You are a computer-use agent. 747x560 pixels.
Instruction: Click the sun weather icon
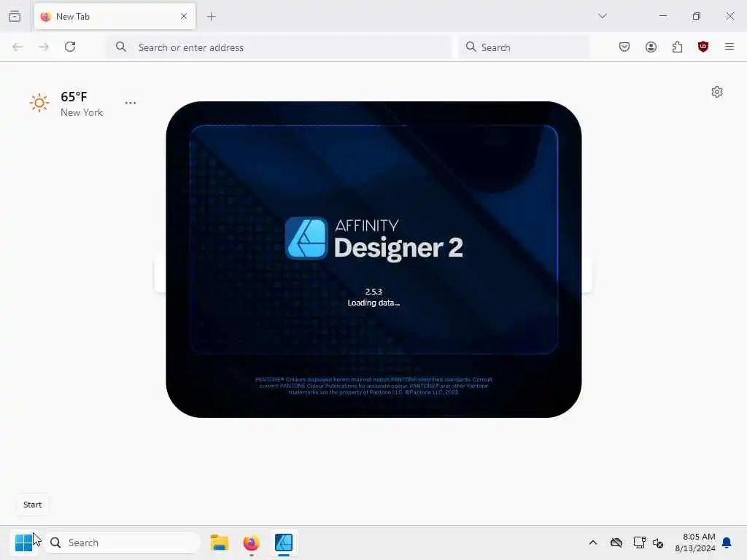tap(39, 102)
